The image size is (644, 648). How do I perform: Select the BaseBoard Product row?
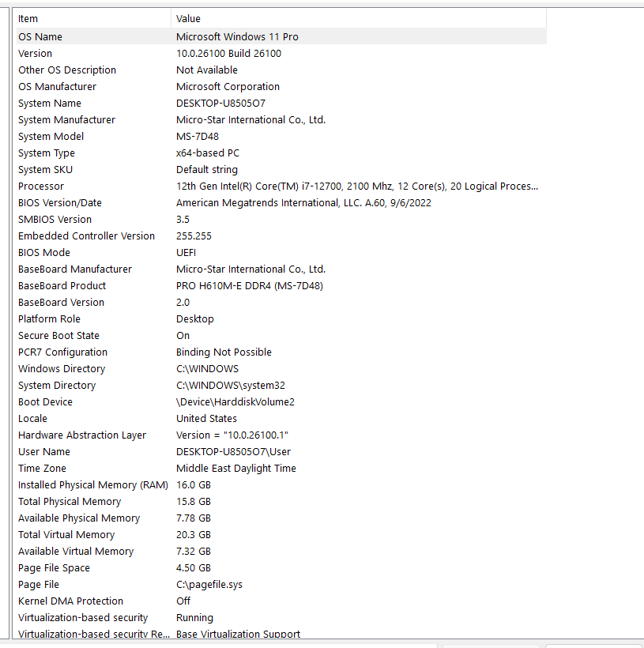pos(281,285)
